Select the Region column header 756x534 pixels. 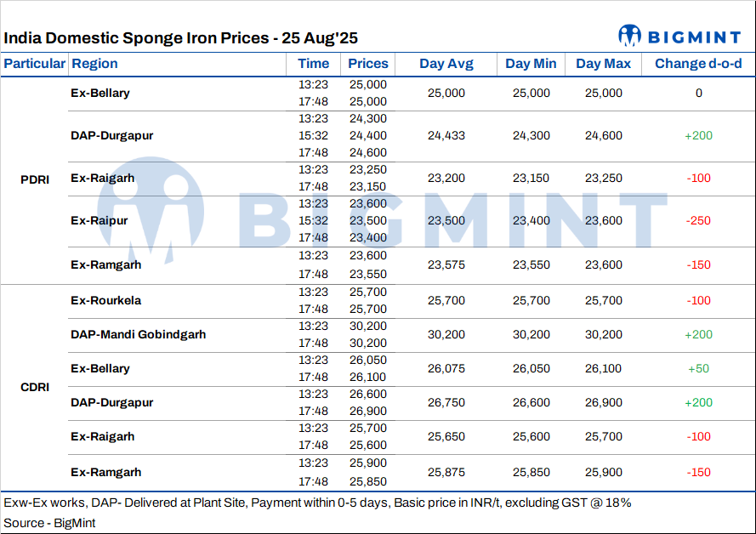[94, 64]
